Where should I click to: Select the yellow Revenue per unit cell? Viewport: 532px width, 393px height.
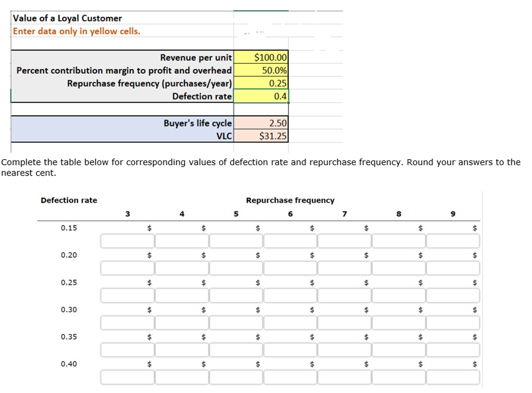pyautogui.click(x=261, y=57)
